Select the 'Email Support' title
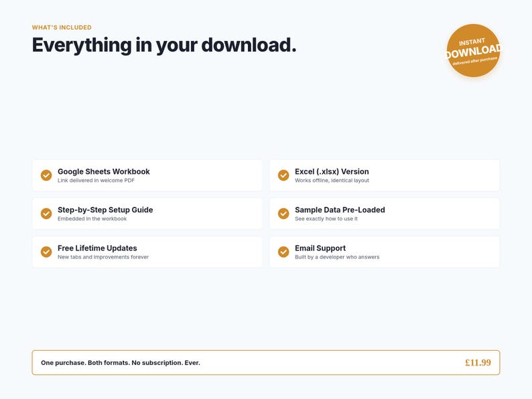This screenshot has width=532, height=399. (320, 248)
